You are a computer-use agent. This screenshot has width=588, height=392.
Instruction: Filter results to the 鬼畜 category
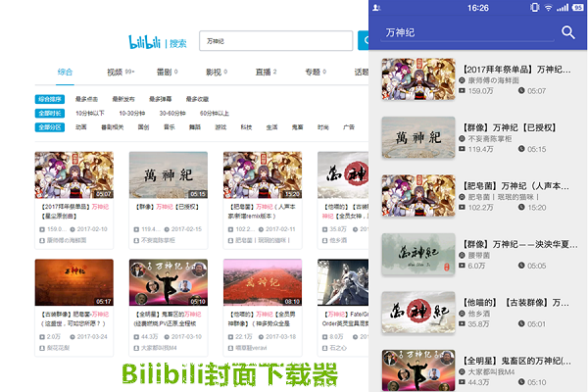[x=297, y=127]
